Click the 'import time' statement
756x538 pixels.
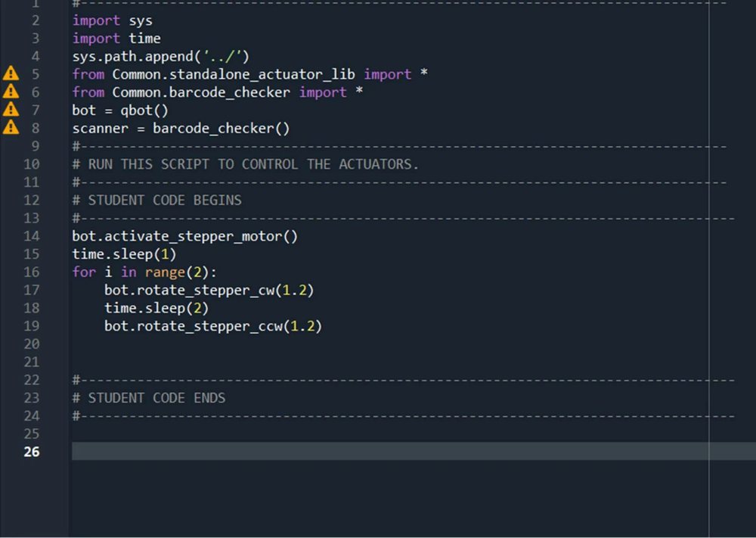coord(116,39)
